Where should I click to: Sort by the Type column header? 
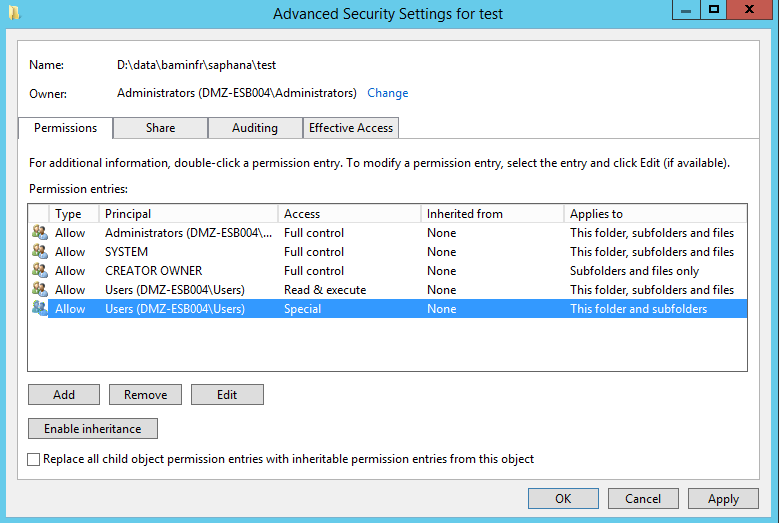point(74,214)
